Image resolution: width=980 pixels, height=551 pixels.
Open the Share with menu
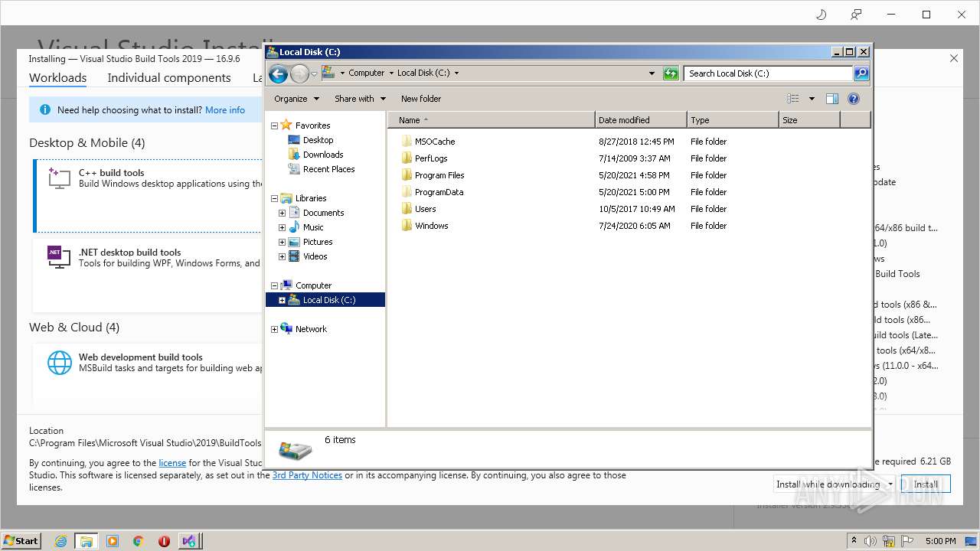coord(359,99)
